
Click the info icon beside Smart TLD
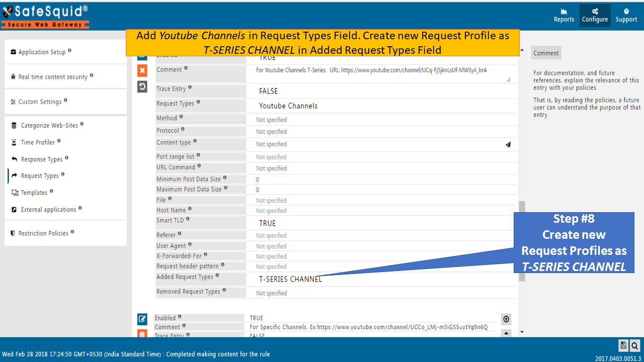[187, 219]
